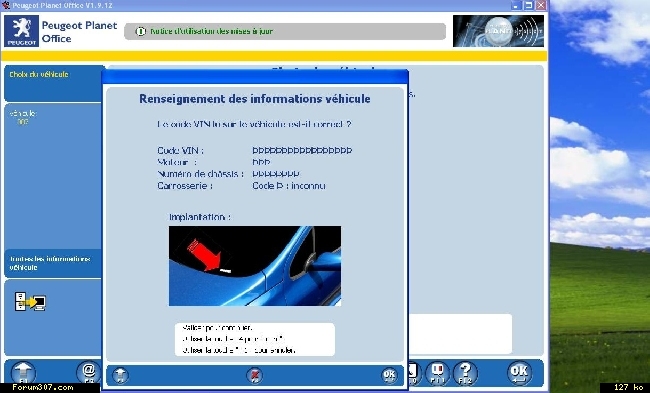Open Toutes les informations véhicule sidebar tab
Viewport: 650px width, 393px height.
(x=53, y=263)
